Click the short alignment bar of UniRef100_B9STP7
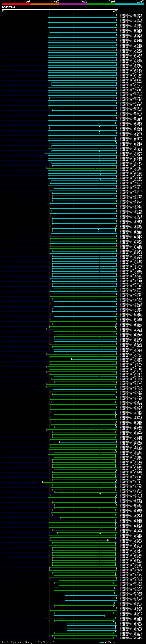The width and height of the screenshot is (146, 644). pyautogui.click(x=94, y=359)
